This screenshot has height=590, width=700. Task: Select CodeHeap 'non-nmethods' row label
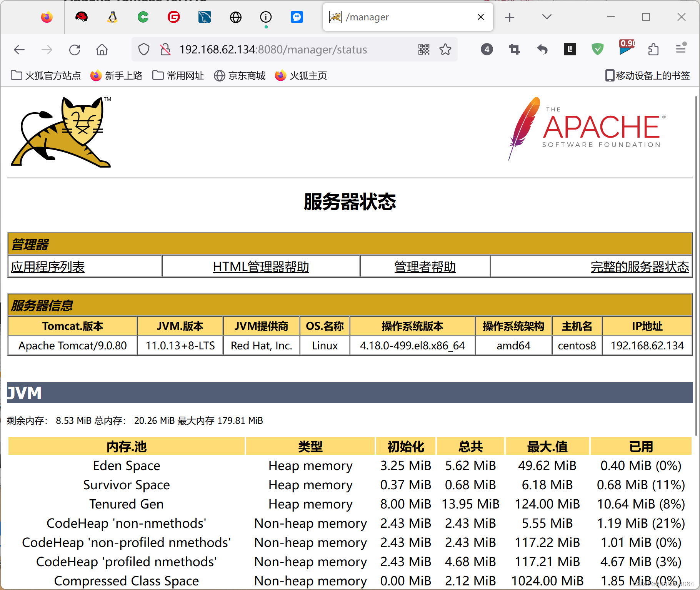coord(127,523)
